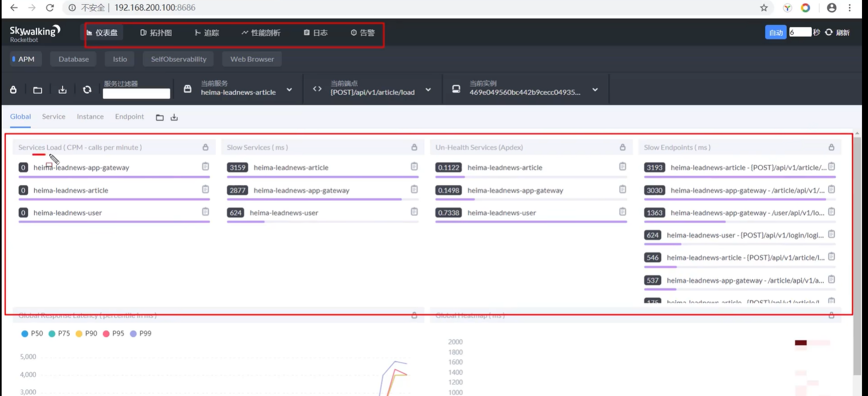Screen dimensions: 868x396
Task: Edit the refresh interval seconds field
Action: [x=800, y=32]
